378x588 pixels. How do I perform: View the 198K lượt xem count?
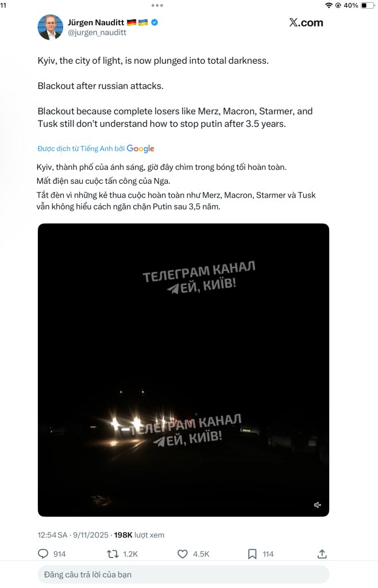[139, 535]
